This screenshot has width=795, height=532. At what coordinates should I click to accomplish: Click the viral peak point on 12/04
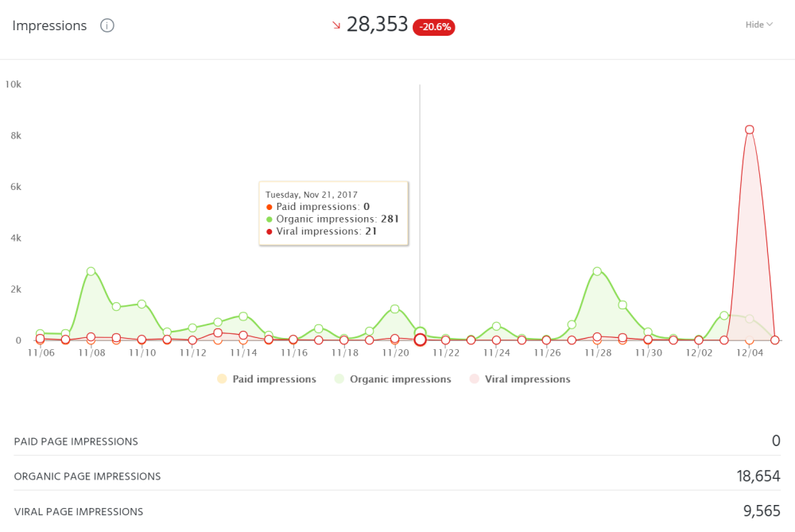[749, 130]
